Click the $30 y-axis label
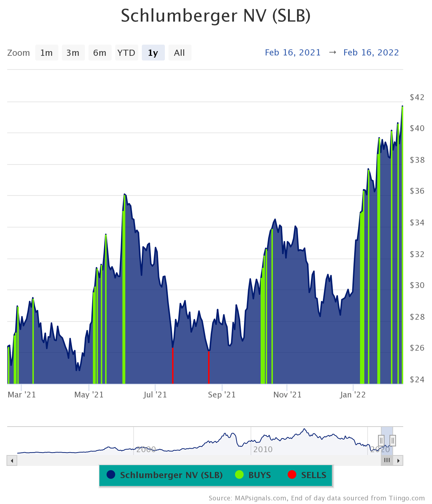 pos(417,285)
